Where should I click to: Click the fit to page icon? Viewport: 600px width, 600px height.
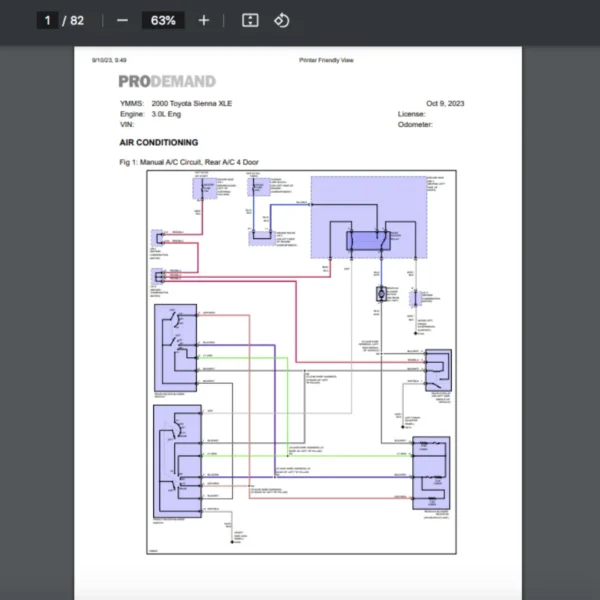[250, 20]
